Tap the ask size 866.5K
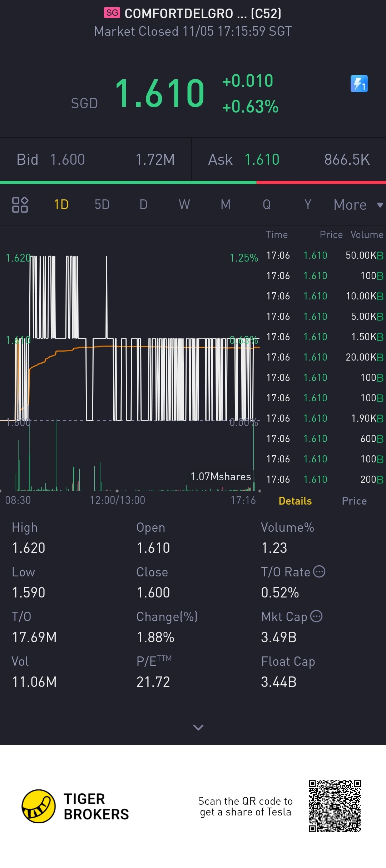The width and height of the screenshot is (386, 868). coord(347,160)
